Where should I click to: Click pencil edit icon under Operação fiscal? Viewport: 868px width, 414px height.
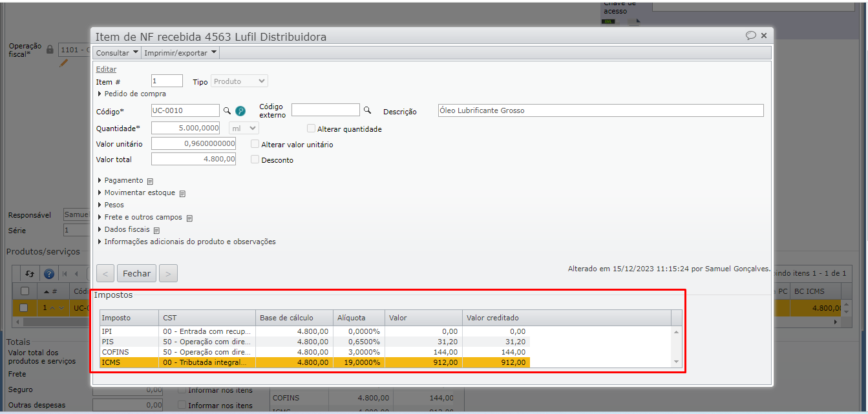point(63,63)
